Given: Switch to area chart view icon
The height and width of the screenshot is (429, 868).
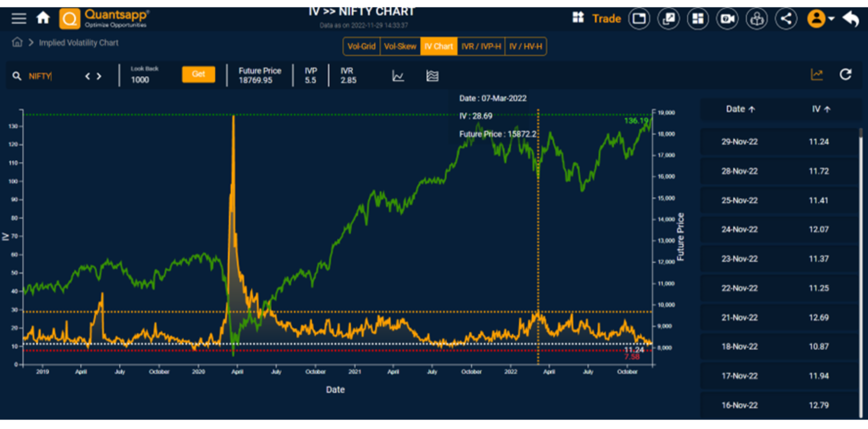Looking at the screenshot, I should click(x=432, y=76).
